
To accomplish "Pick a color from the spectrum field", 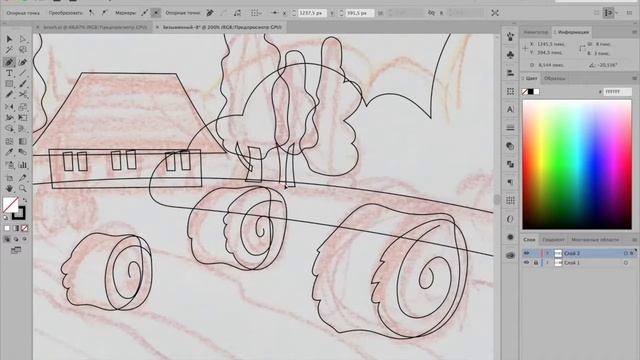I will pos(577,164).
